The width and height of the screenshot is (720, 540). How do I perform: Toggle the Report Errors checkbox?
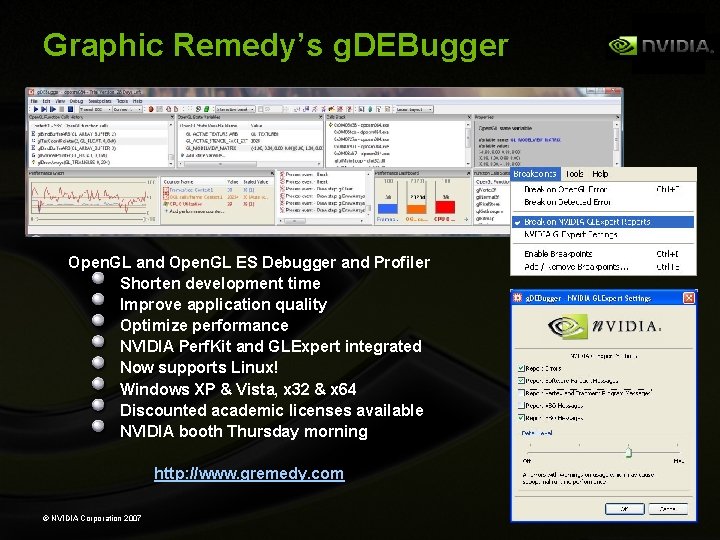tap(521, 368)
